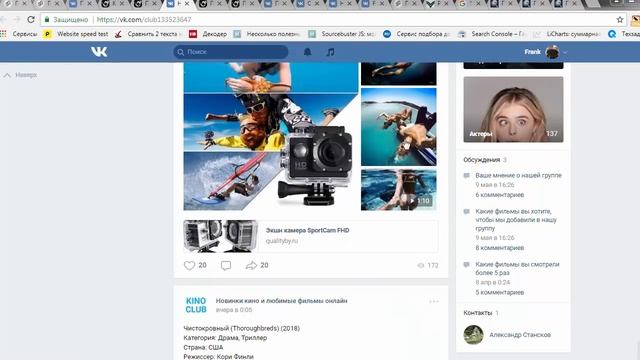Open KINO CLUB group logo
The width and height of the screenshot is (640, 360).
tap(196, 305)
